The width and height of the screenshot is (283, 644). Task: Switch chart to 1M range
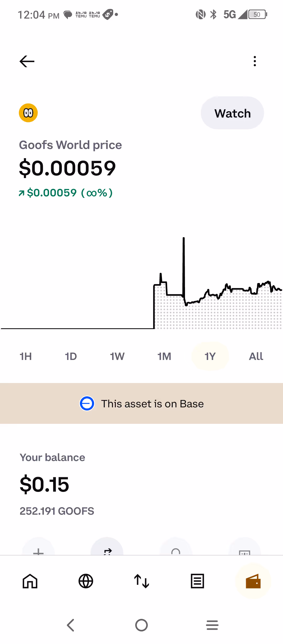[164, 356]
